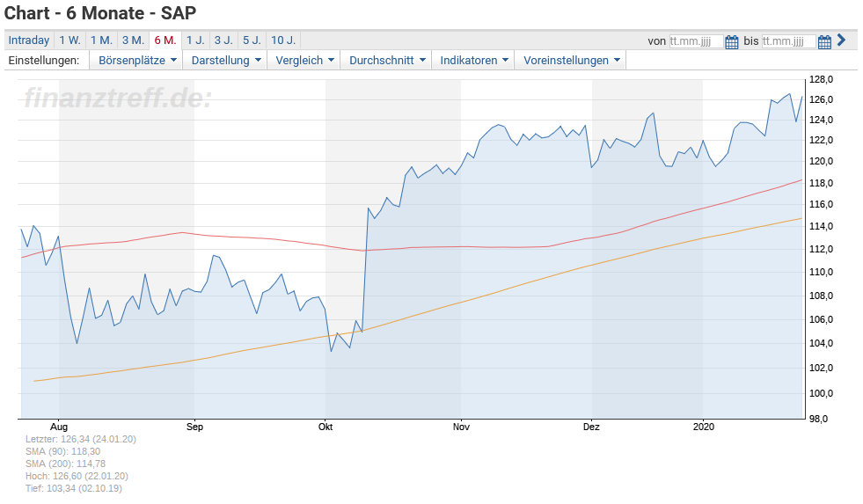Open the Vergleich dropdown menu
The image size is (863, 504).
(x=304, y=61)
